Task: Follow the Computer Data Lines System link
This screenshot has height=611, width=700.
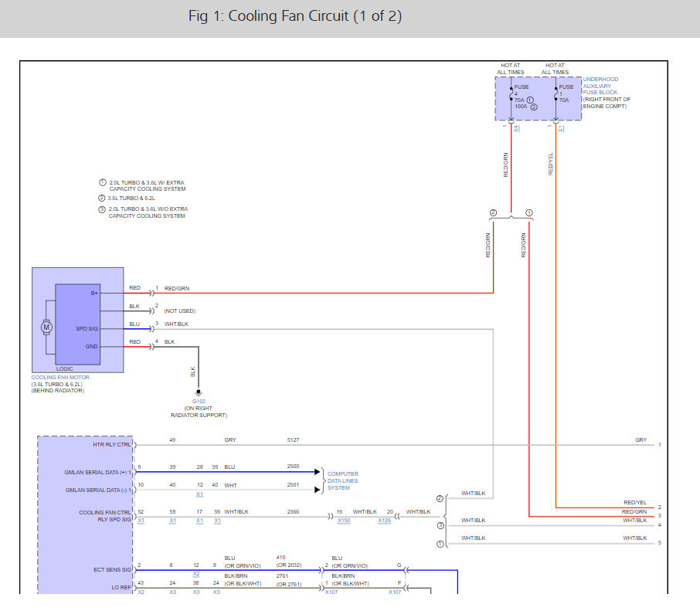Action: [343, 480]
